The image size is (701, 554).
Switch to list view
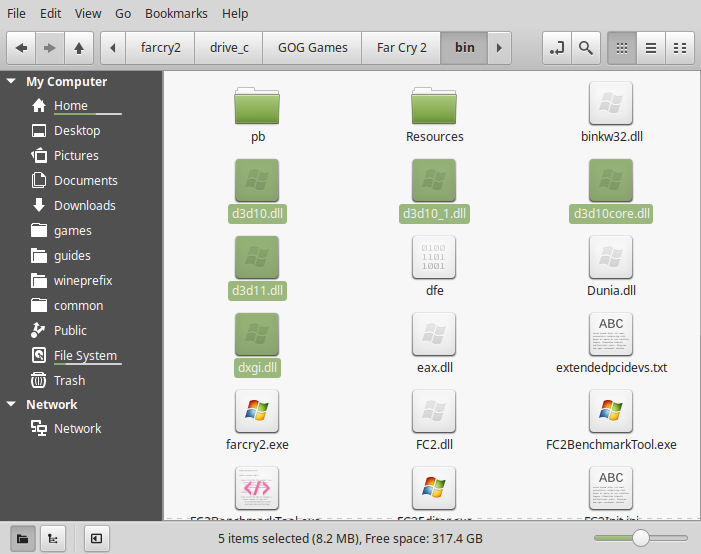(x=651, y=48)
